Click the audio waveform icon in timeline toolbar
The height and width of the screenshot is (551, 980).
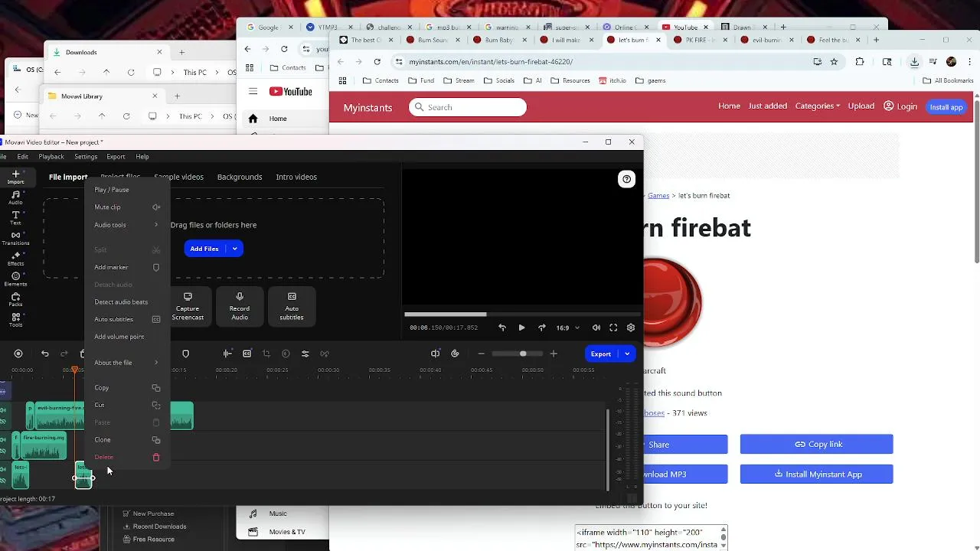227,354
